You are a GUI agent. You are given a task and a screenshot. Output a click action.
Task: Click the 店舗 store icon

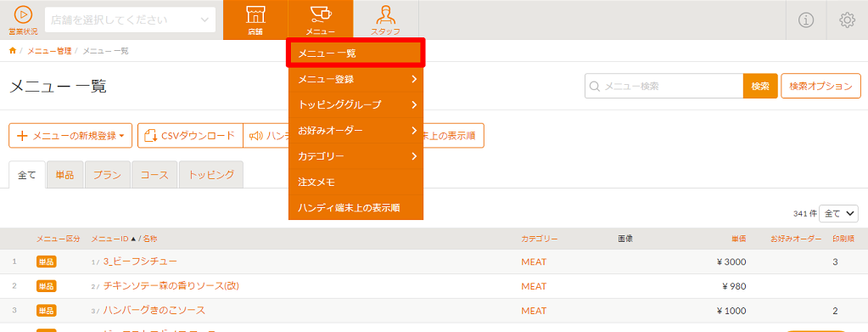coord(255,14)
